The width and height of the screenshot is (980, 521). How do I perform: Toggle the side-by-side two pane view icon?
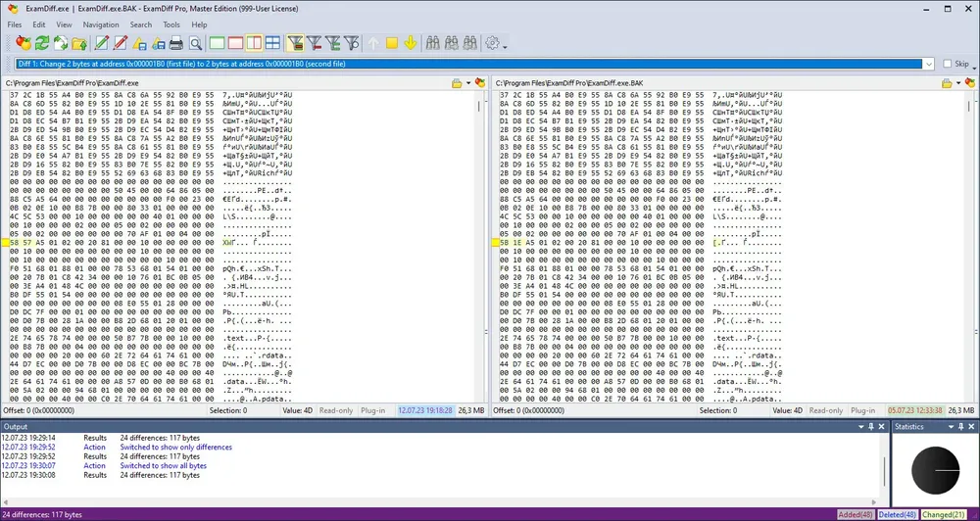(255, 42)
